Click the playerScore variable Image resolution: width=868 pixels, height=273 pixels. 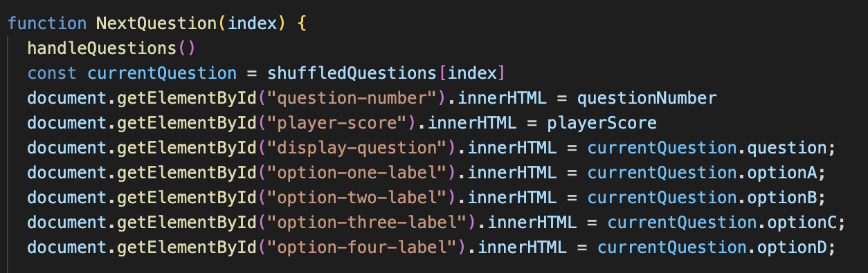pyautogui.click(x=602, y=122)
